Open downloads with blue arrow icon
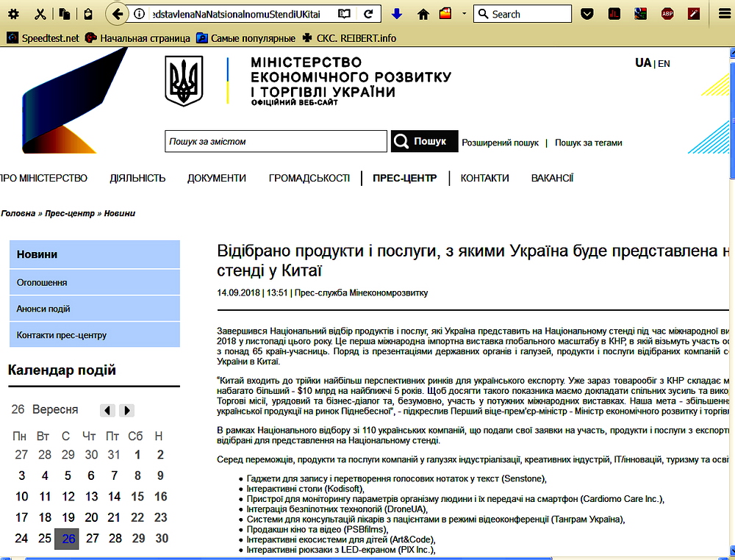Viewport: 735px width, 560px height. pos(397,14)
